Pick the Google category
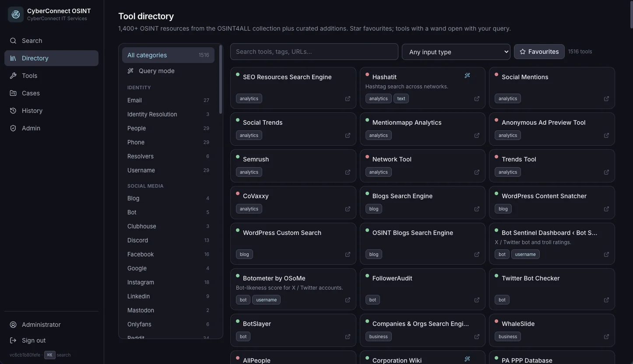This screenshot has width=633, height=364. pyautogui.click(x=168, y=268)
